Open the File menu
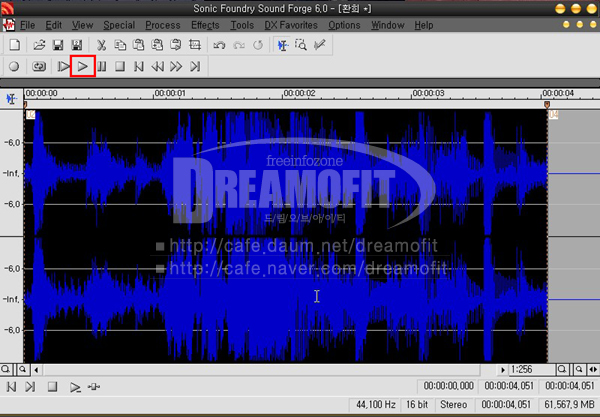Viewport: 600px width, 417px height. [28, 25]
